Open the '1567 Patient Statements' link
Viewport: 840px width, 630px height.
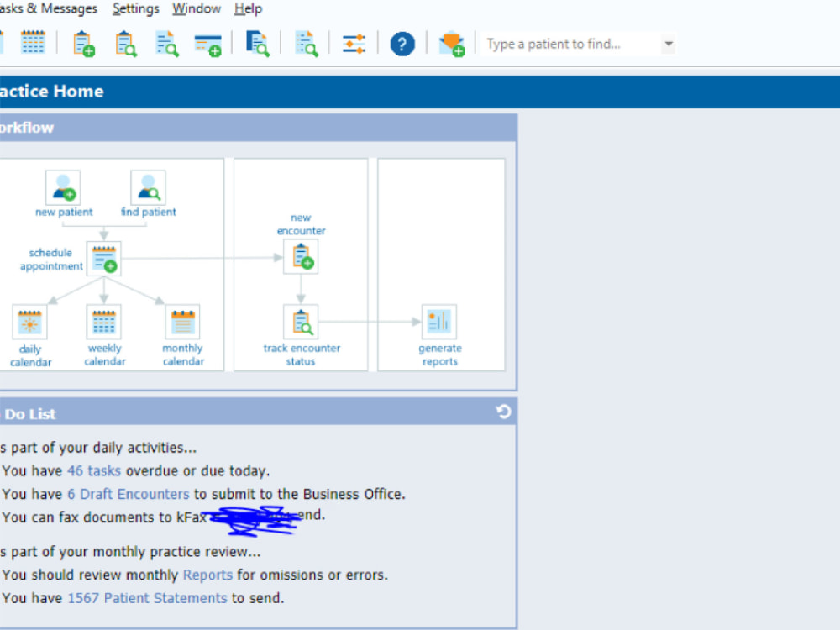click(x=147, y=598)
